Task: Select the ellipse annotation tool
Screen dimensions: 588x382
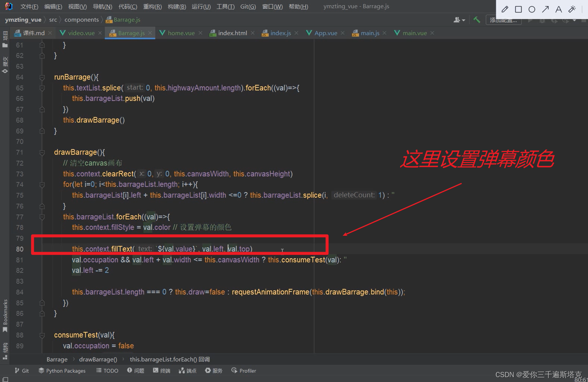Action: click(532, 9)
